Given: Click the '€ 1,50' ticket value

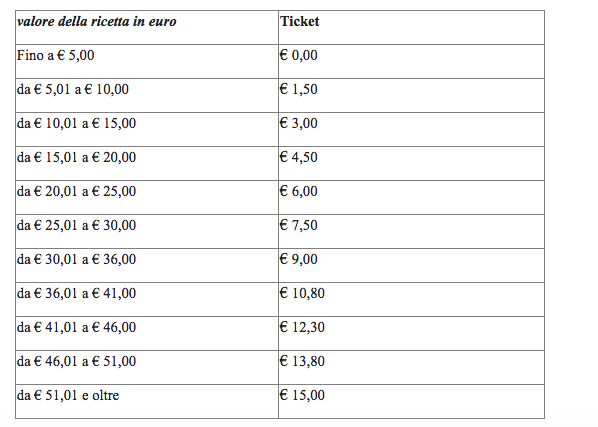Looking at the screenshot, I should [x=299, y=90].
